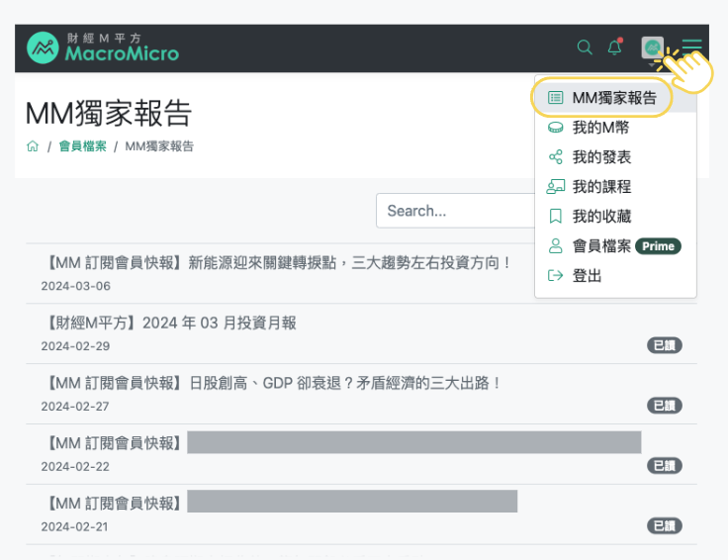Open 2024 年 03 月投資月報
The image size is (728, 560).
pos(171,323)
